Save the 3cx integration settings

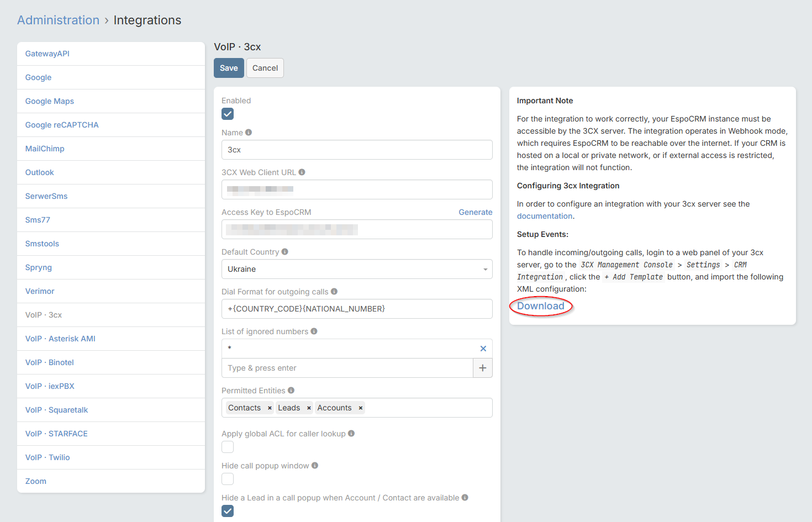228,67
